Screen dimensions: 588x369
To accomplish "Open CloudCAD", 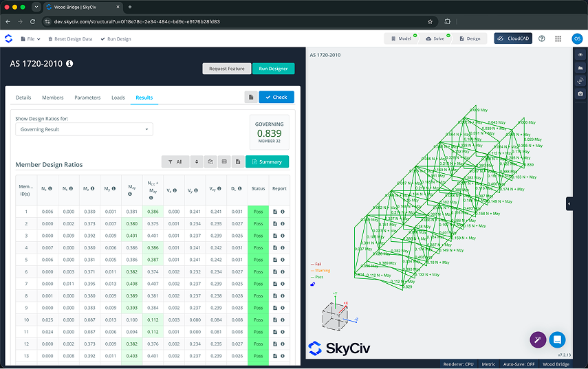I will [513, 38].
